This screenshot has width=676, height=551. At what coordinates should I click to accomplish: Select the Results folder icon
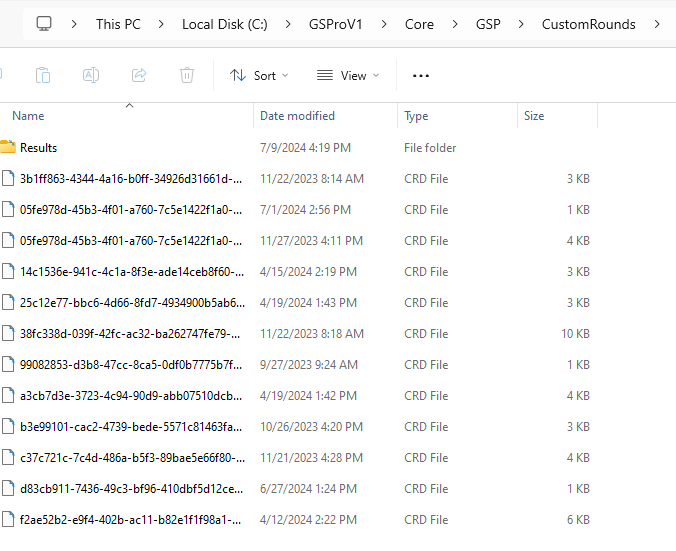tap(8, 148)
